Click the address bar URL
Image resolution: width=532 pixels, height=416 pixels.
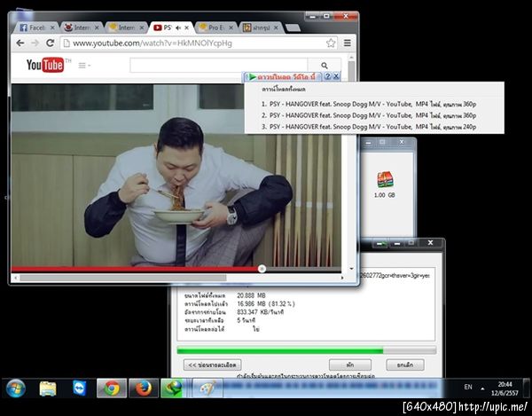click(153, 43)
